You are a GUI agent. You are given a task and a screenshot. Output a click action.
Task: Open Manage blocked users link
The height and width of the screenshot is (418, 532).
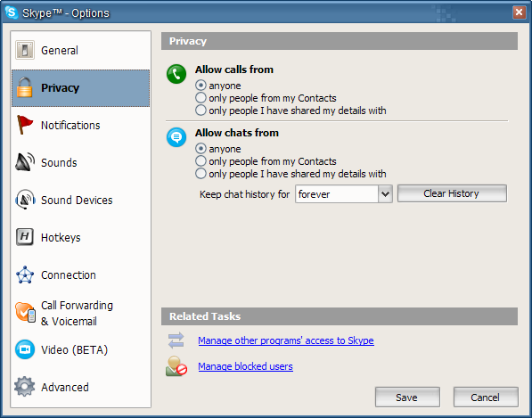(245, 366)
